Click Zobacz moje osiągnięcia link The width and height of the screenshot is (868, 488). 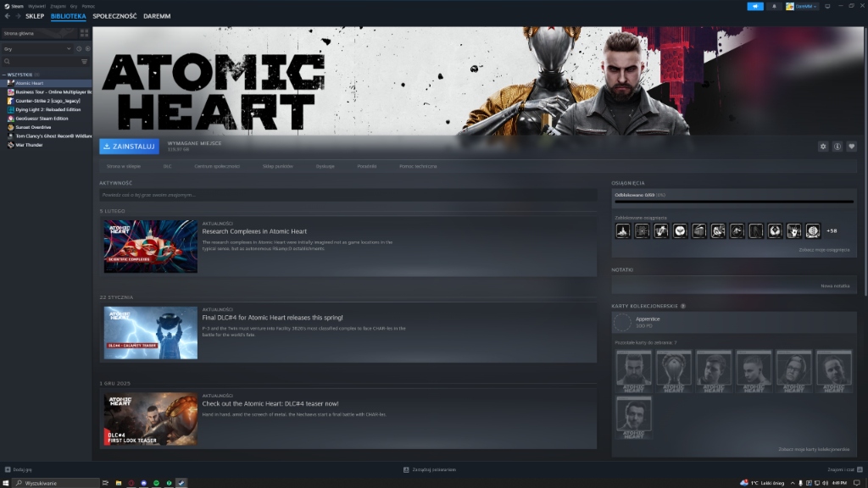pos(824,250)
